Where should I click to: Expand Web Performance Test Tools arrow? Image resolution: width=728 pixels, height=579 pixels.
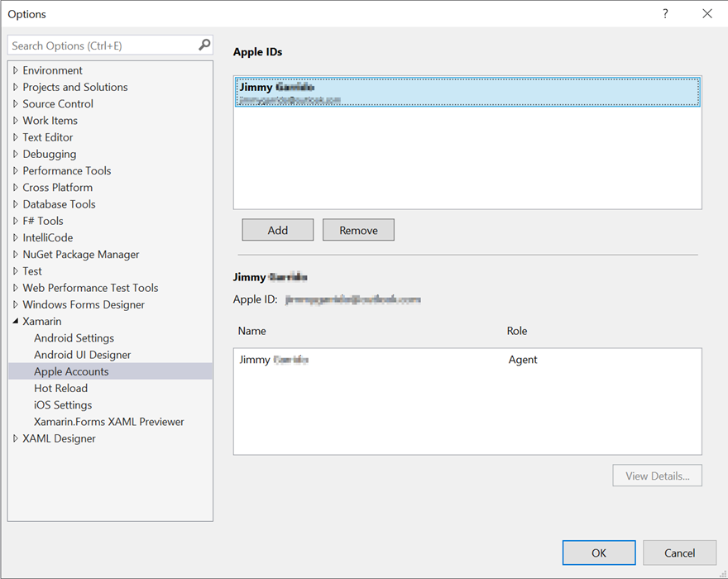click(x=16, y=287)
